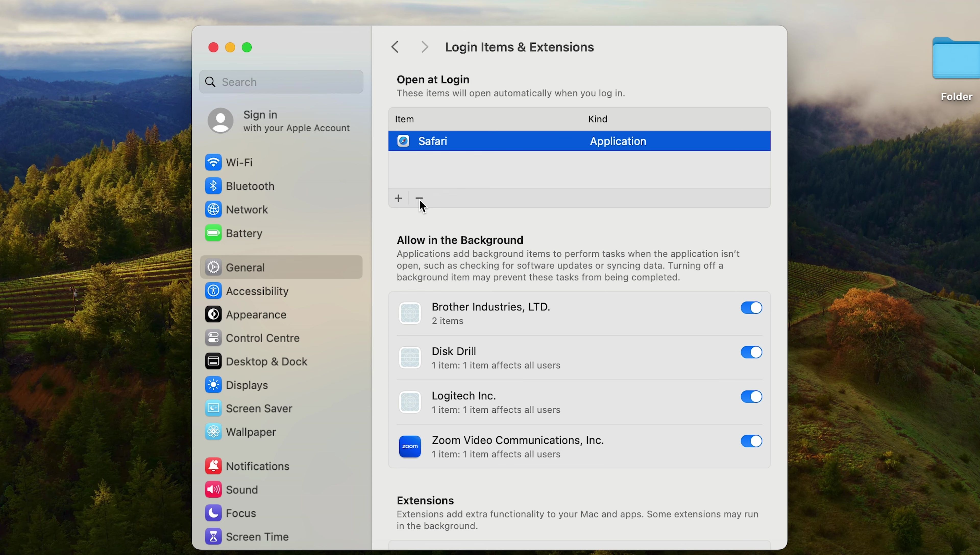Click Disk Drill entry name
Viewport: 980px width, 555px height.
coord(454,351)
